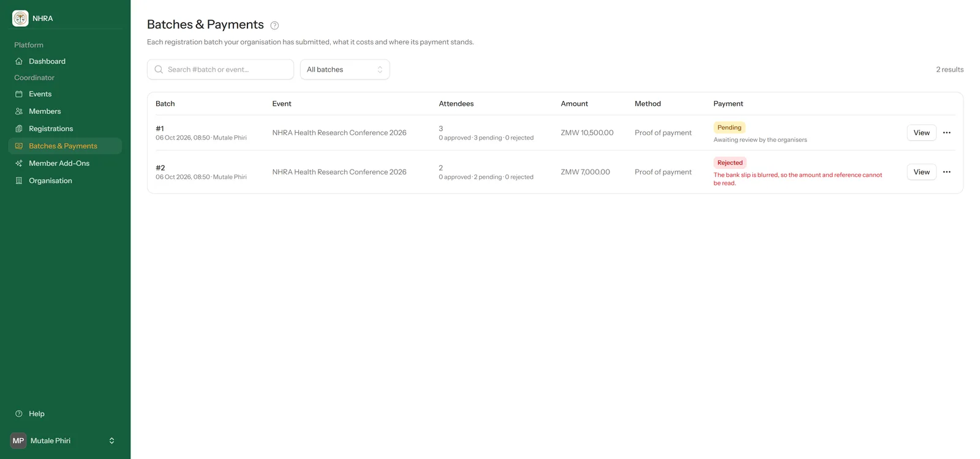This screenshot has width=980, height=459.
Task: Click the Mutale Phiri name in sidebar footer
Action: pos(50,441)
